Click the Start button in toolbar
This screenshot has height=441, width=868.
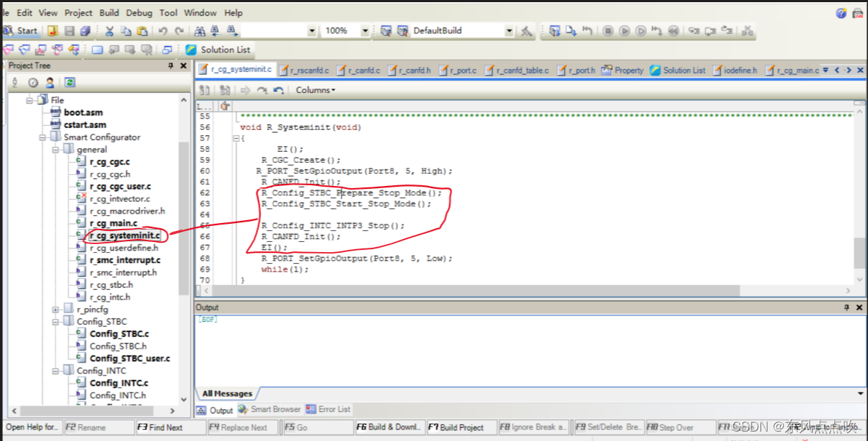(20, 31)
